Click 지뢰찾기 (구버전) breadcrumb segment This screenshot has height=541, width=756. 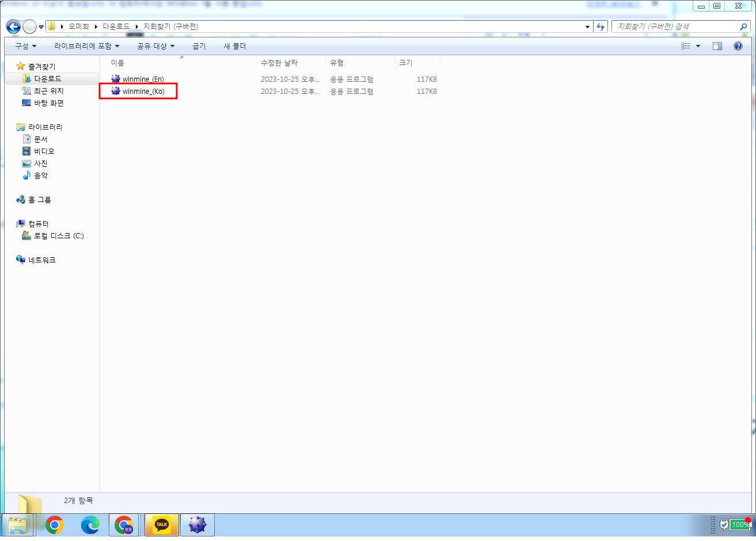click(171, 26)
